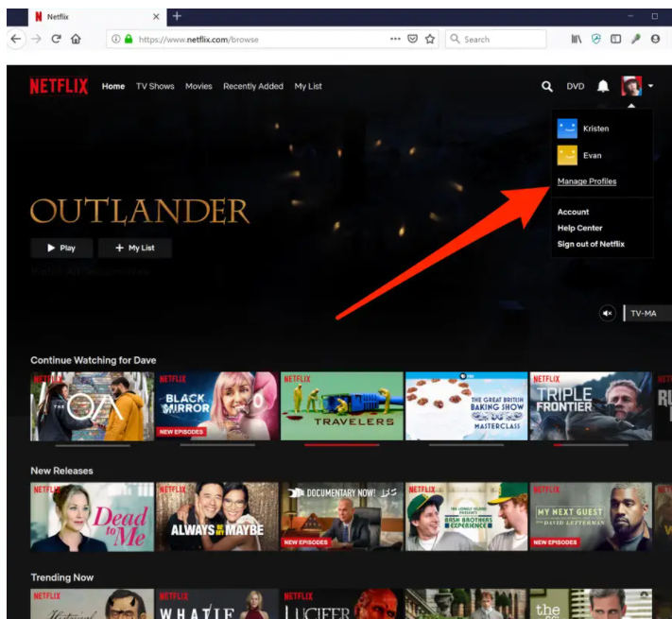This screenshot has width=672, height=619.
Task: Toggle the Firefox sidebar icon
Action: coord(616,39)
